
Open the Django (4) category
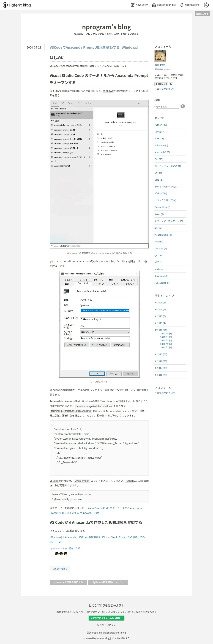[x=160, y=132]
